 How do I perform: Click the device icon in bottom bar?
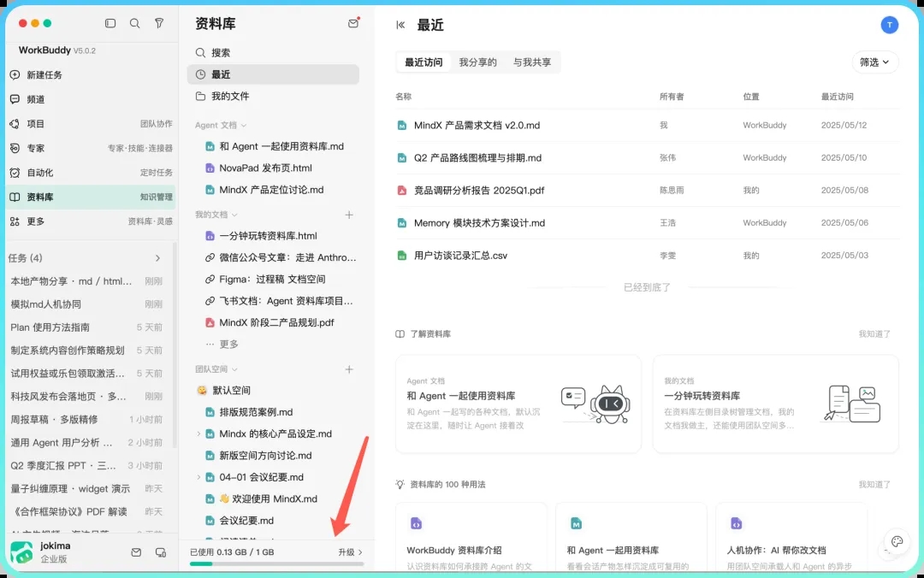pos(160,552)
